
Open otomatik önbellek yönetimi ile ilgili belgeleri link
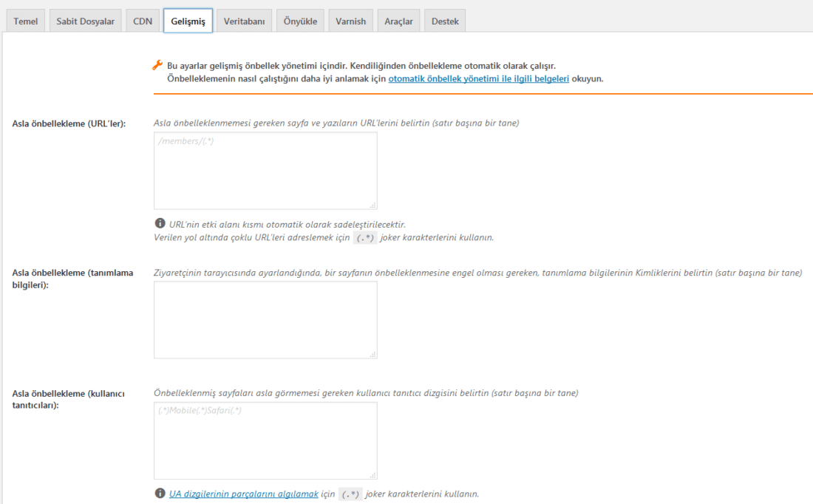click(479, 79)
